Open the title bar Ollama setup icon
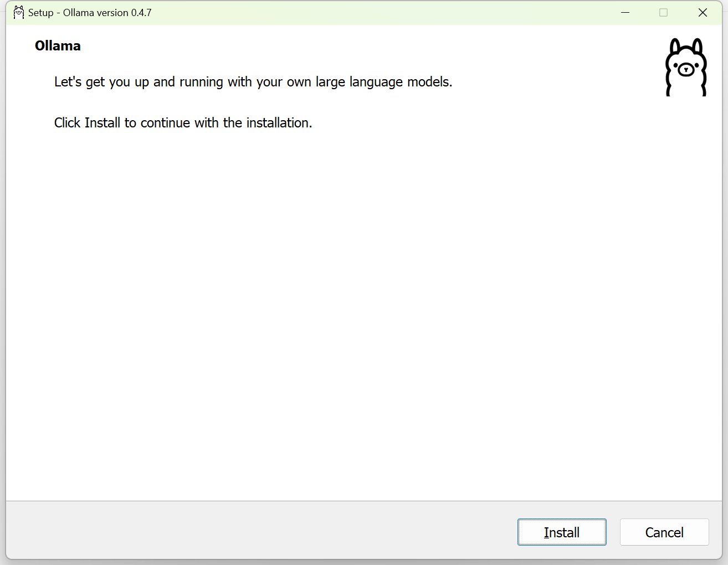 [19, 12]
